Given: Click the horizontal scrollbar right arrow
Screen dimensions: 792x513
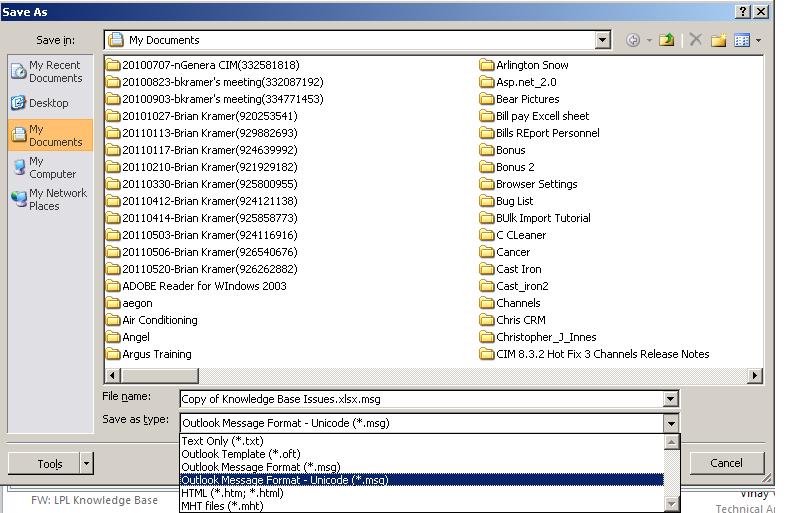Looking at the screenshot, I should pyautogui.click(x=756, y=375).
